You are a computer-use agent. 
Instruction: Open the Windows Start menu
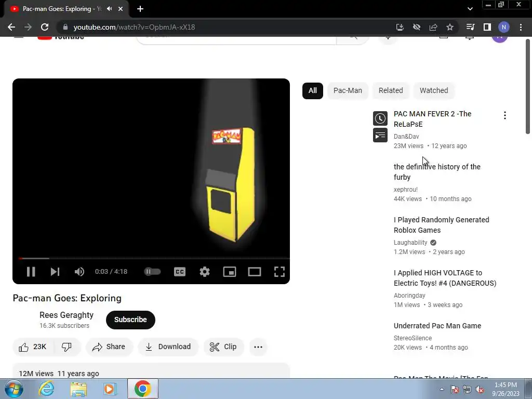13,389
